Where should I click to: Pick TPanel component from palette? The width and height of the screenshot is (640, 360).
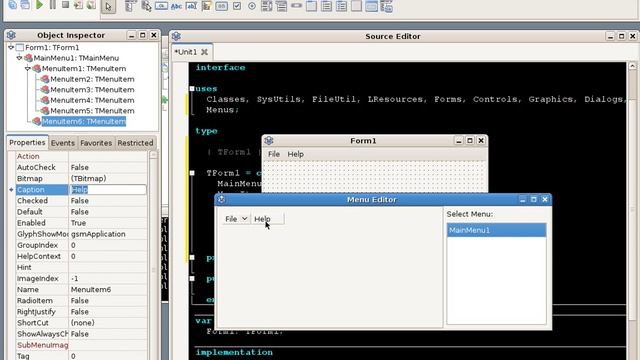point(356,6)
